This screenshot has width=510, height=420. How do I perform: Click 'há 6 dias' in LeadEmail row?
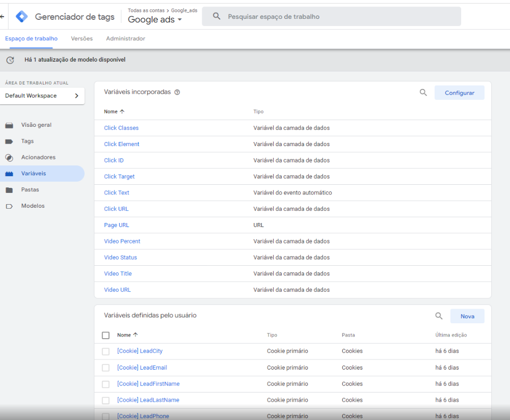[x=447, y=368]
